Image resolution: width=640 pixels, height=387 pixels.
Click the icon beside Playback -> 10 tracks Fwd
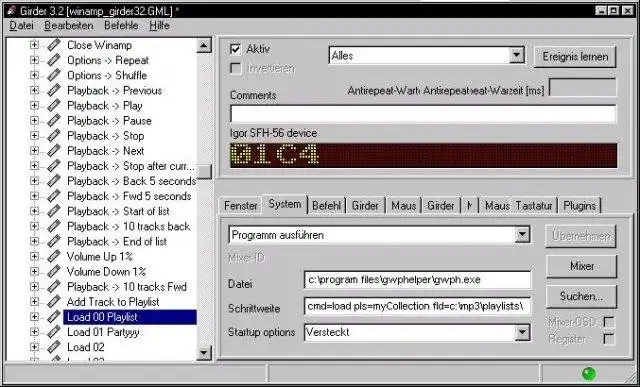coord(54,287)
